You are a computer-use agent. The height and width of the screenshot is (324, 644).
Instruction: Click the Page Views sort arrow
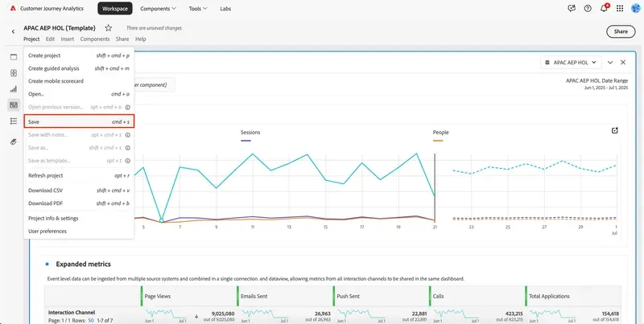196,316
